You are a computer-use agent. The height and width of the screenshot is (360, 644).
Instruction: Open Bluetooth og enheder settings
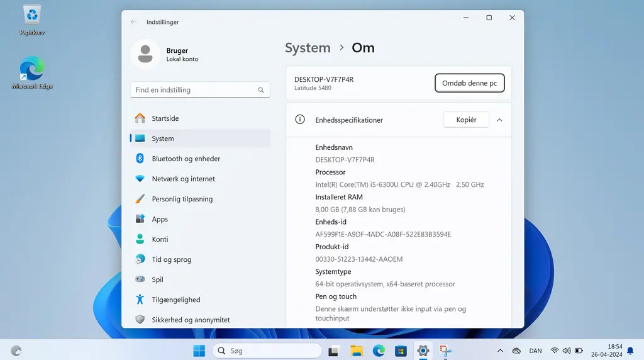click(x=186, y=159)
